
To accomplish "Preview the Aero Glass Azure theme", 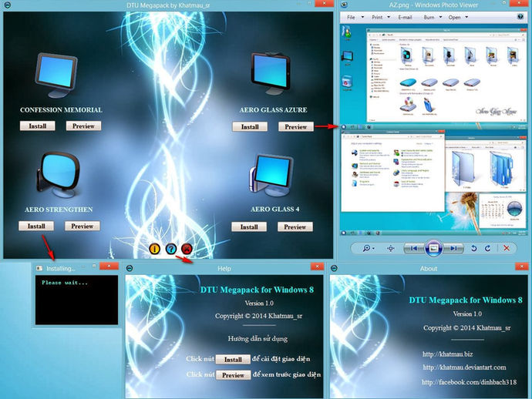I will click(296, 126).
